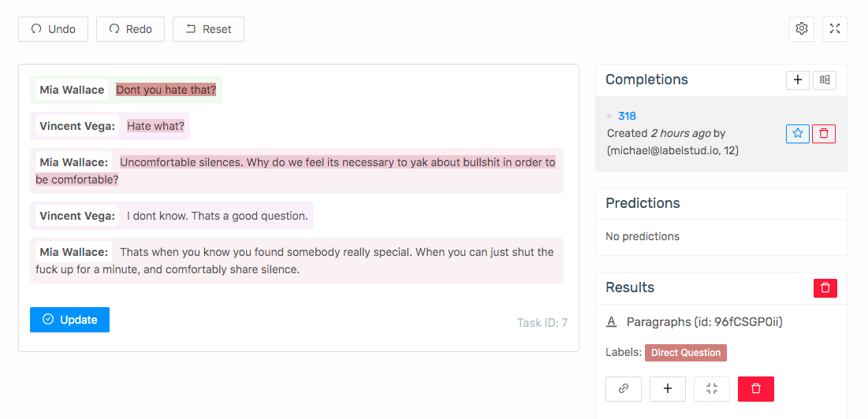Screen dimensions: 868x419
Task: Switch completions to grid view icon
Action: pos(825,80)
